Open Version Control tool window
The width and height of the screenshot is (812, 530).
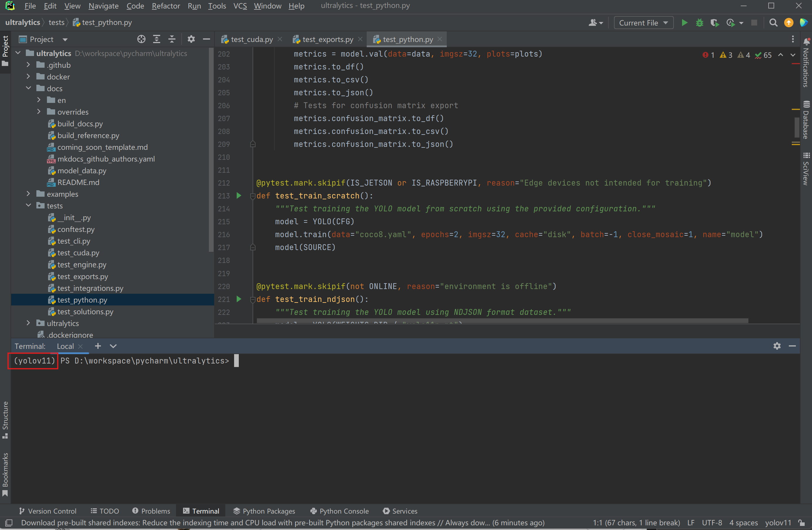coord(48,511)
